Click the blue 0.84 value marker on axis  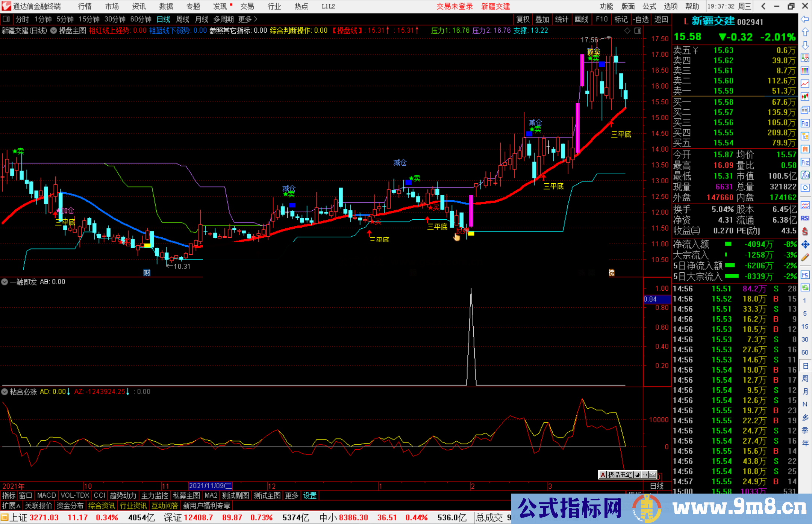pos(656,299)
